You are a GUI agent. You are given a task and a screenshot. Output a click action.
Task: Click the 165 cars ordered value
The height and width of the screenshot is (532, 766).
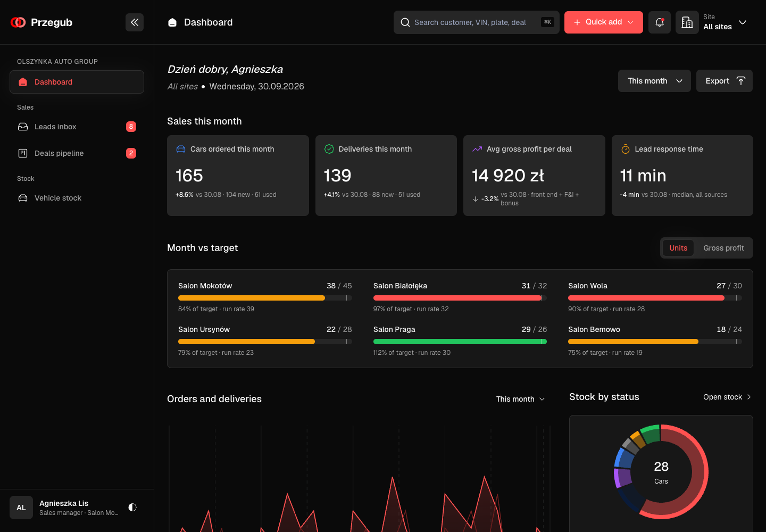coord(189,176)
